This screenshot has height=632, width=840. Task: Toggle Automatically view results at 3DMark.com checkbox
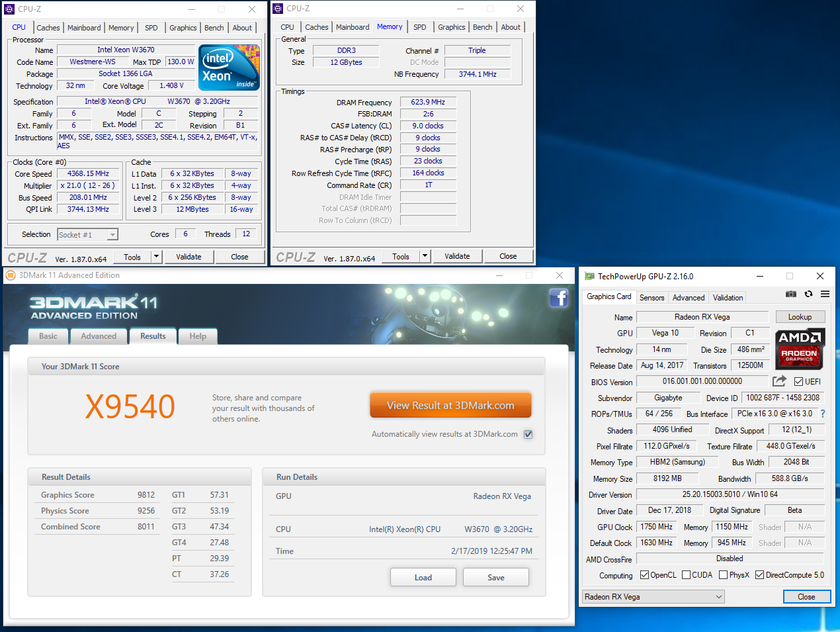(x=528, y=434)
